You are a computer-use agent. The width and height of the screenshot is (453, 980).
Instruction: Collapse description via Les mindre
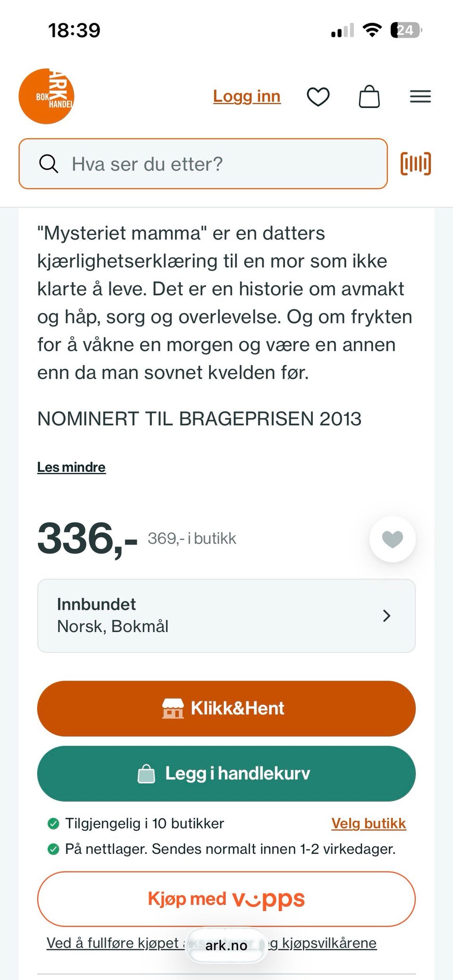(71, 467)
